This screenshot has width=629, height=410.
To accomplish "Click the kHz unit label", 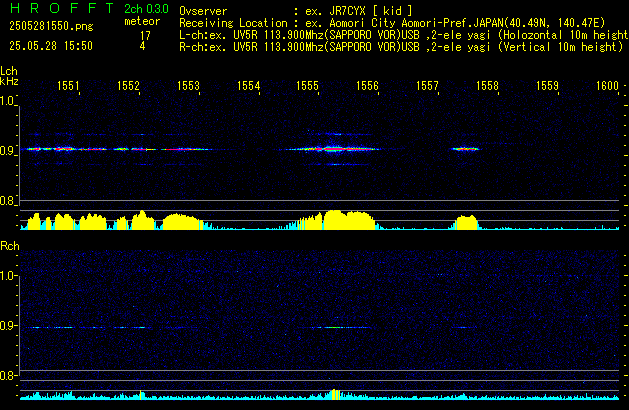I will pos(9,81).
